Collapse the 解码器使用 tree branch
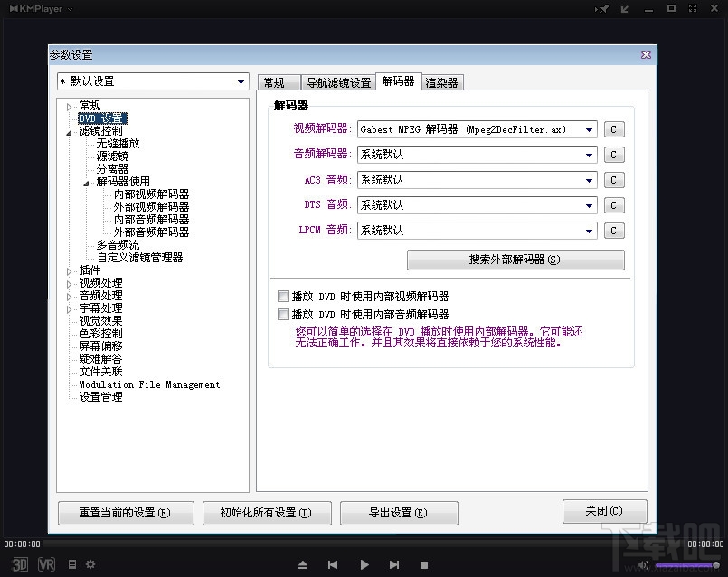This screenshot has width=728, height=577. (84, 180)
